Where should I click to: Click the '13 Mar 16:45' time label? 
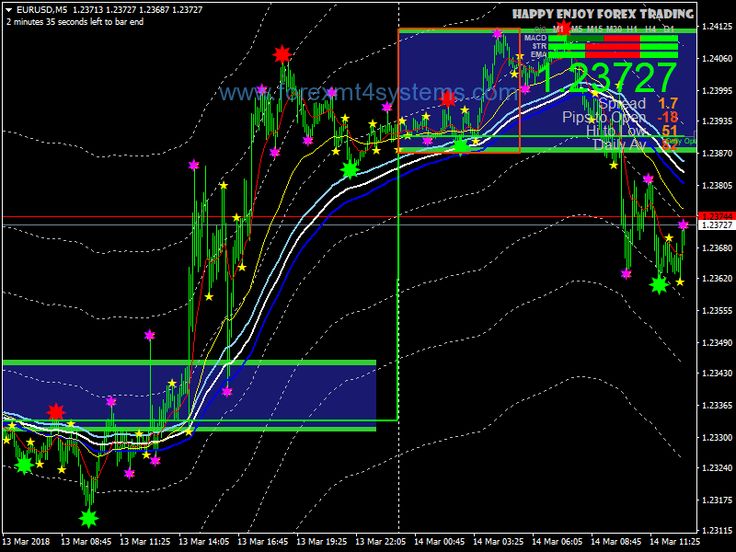pos(263,542)
